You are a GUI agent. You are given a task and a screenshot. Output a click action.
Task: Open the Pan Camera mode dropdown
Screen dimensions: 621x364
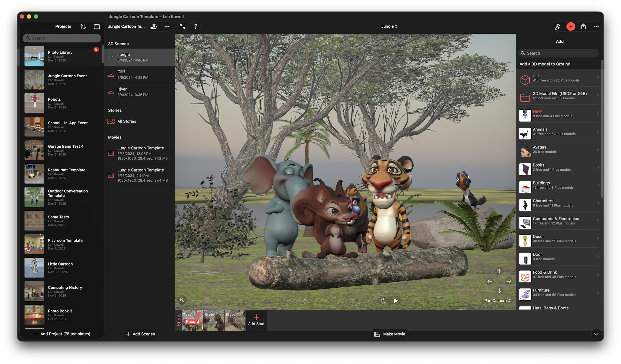[x=497, y=301]
